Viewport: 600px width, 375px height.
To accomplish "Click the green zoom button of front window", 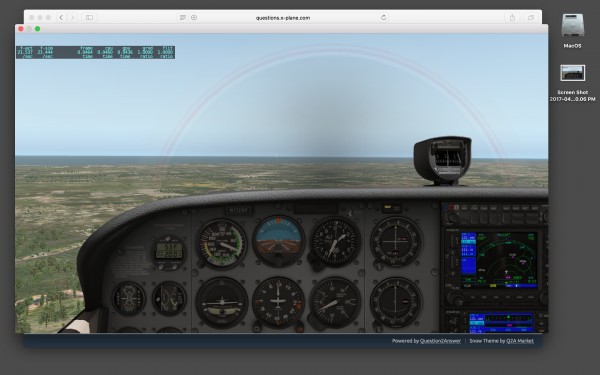I will [x=38, y=29].
